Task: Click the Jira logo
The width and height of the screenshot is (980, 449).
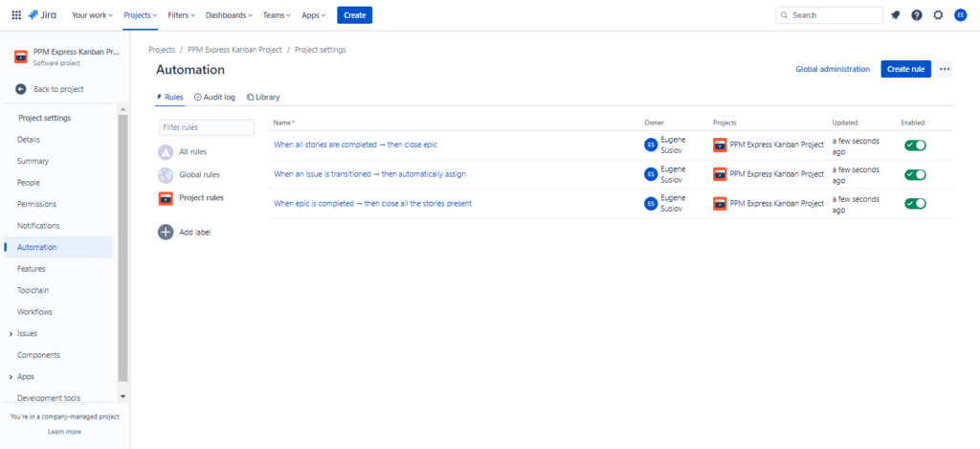Action: point(42,15)
